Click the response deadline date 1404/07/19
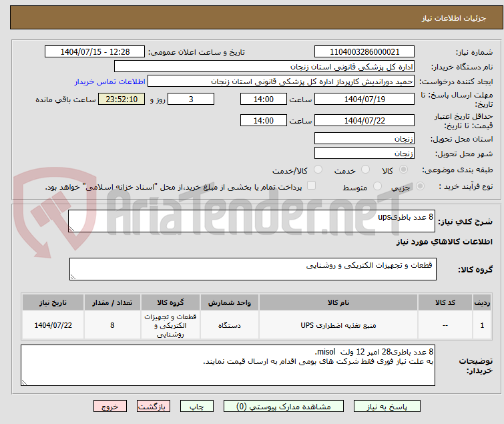Viewport: 504px width, 424px height. (x=364, y=99)
